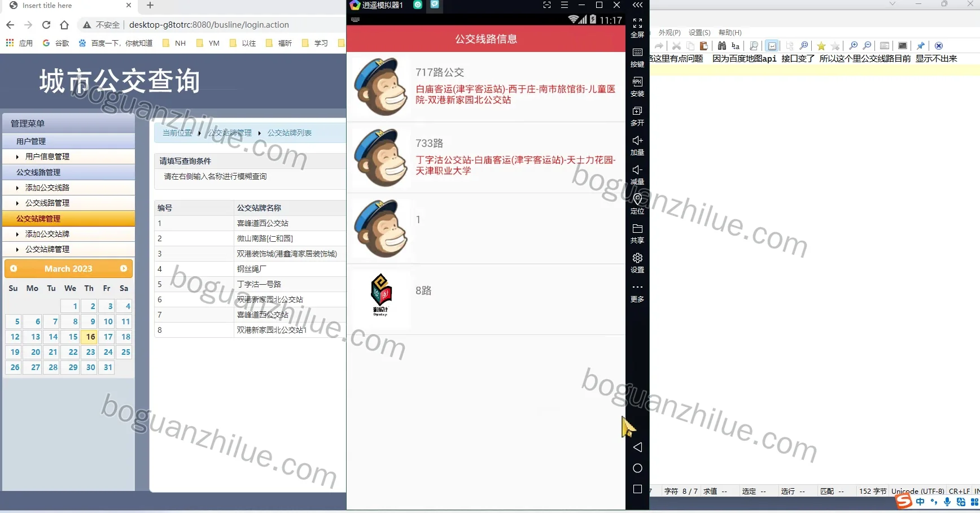Collapse emulator sidebar with the <<< arrows
This screenshot has width=980, height=513.
(637, 5)
